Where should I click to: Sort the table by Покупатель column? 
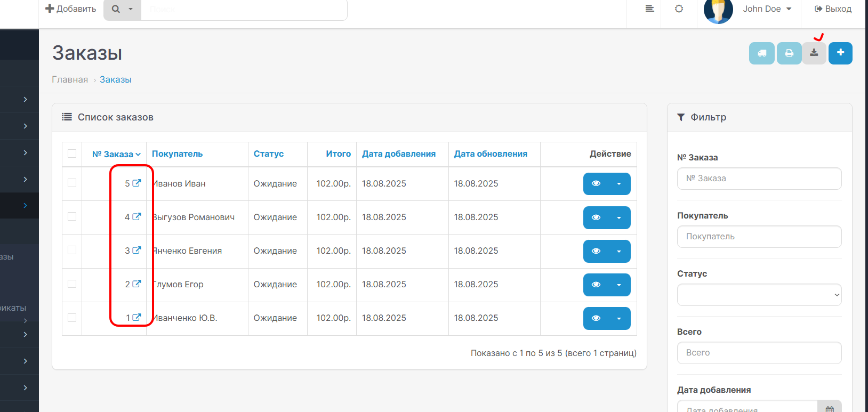[177, 154]
